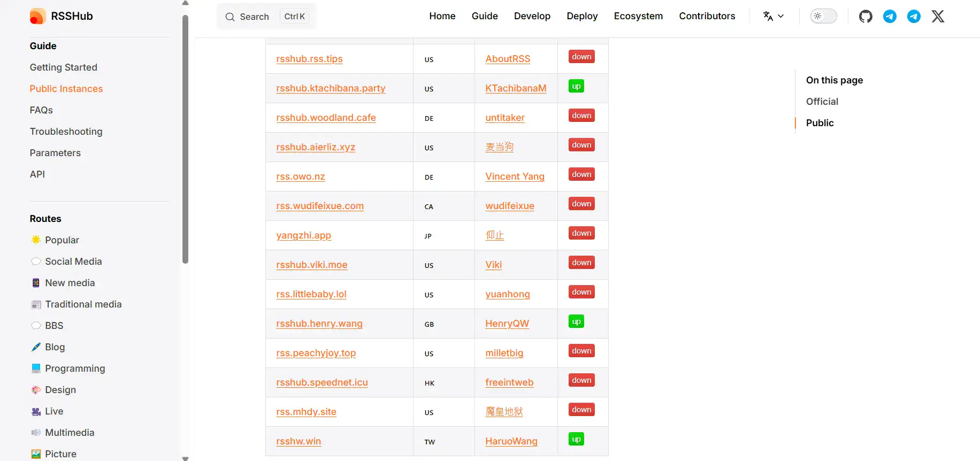The image size is (980, 461).
Task: Jump to Public section in page outline
Action: pos(820,123)
